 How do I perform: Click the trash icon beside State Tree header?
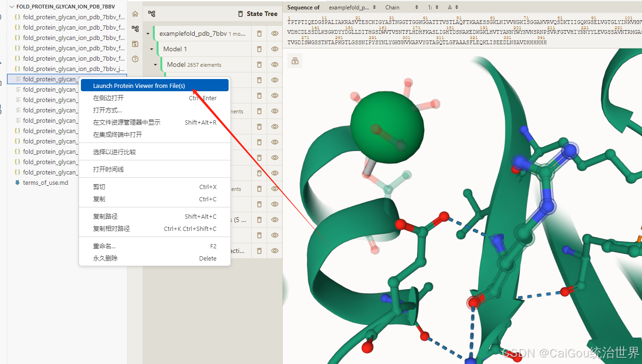coord(240,14)
